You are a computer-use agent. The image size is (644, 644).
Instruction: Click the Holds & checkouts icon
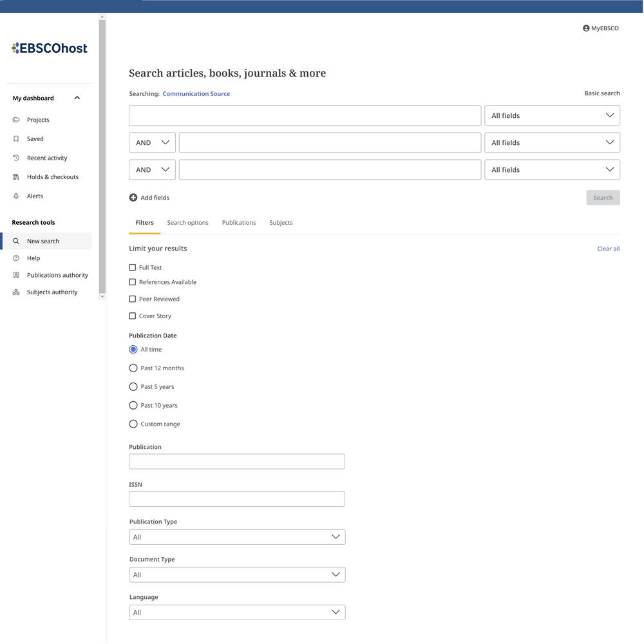(x=16, y=177)
